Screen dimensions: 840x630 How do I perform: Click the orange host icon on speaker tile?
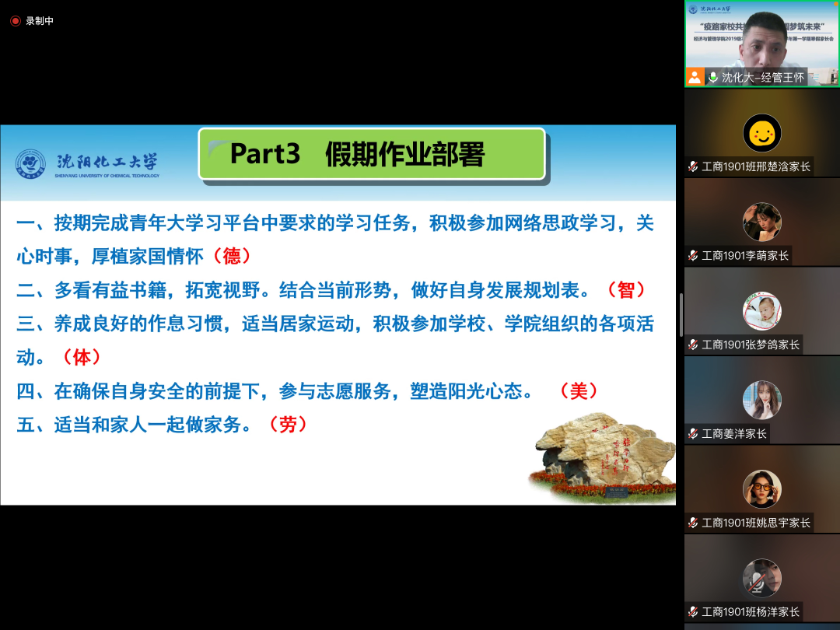pos(695,77)
